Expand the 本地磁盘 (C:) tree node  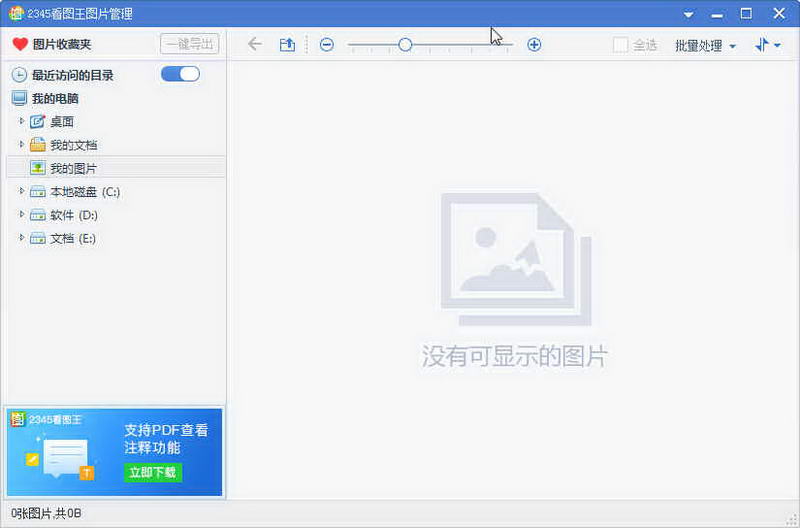(21, 191)
